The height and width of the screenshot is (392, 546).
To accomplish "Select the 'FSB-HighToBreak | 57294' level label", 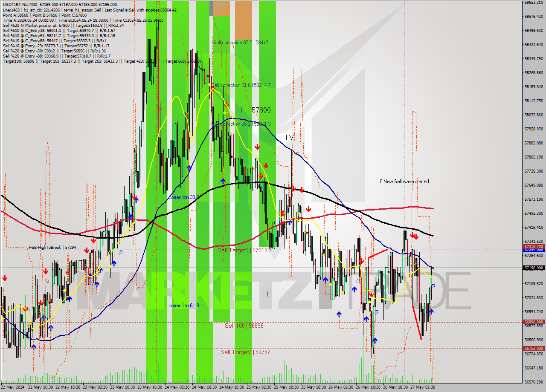I will click(52, 247).
